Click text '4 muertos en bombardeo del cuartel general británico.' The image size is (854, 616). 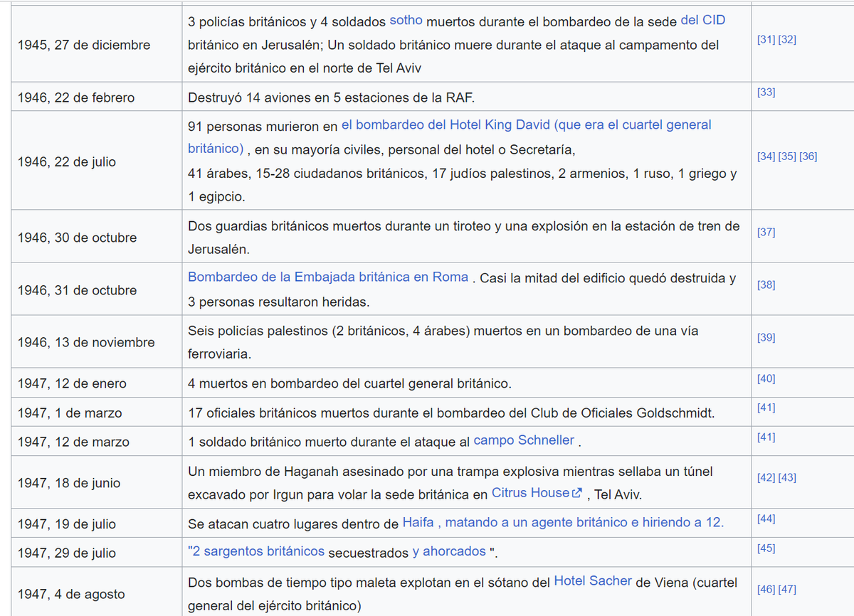tap(349, 384)
